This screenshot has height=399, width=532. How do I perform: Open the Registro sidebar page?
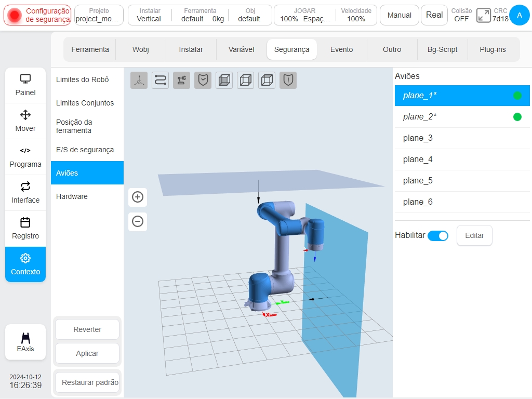[25, 229]
